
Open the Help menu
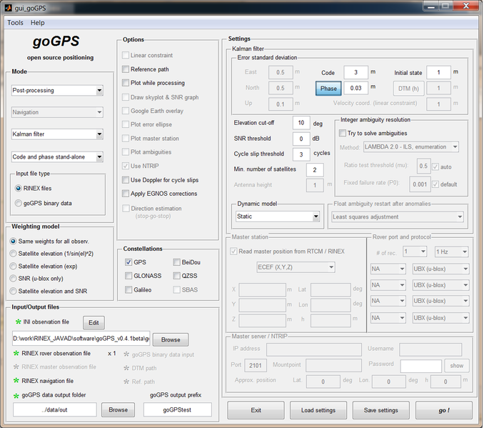[x=37, y=23]
